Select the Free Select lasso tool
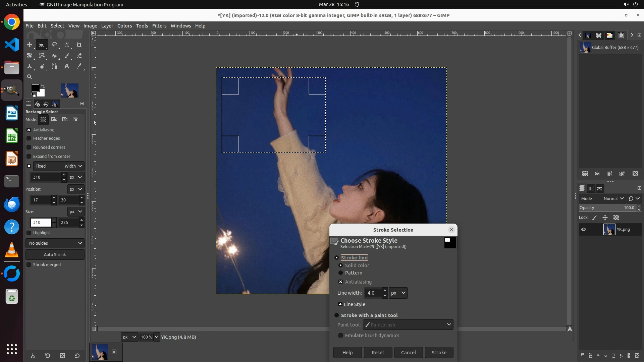The width and height of the screenshot is (644, 362). pyautogui.click(x=54, y=45)
